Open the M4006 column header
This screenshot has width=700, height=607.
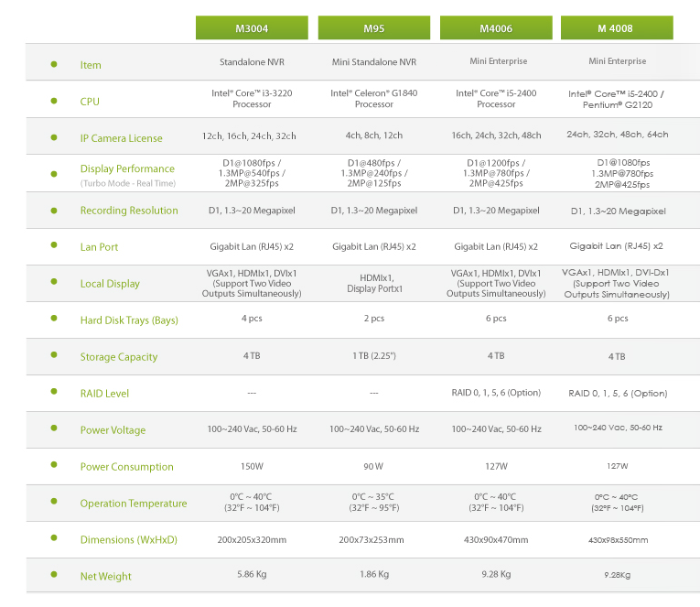496,27
